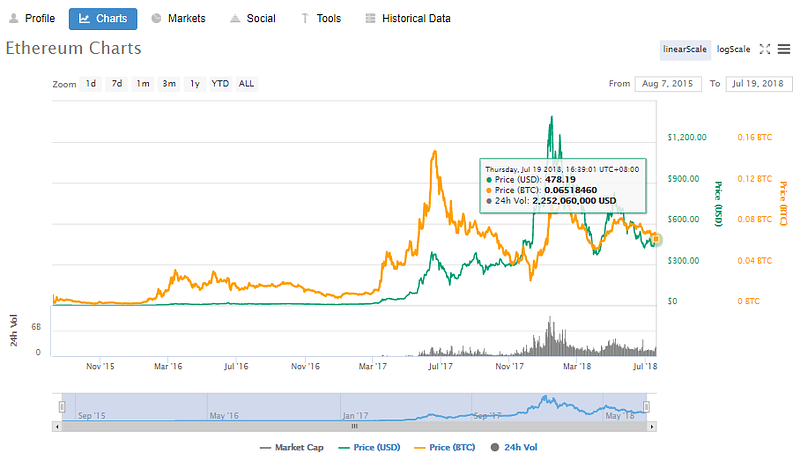Switch to the Charts tab
This screenshot has height=462, width=800.
click(103, 19)
